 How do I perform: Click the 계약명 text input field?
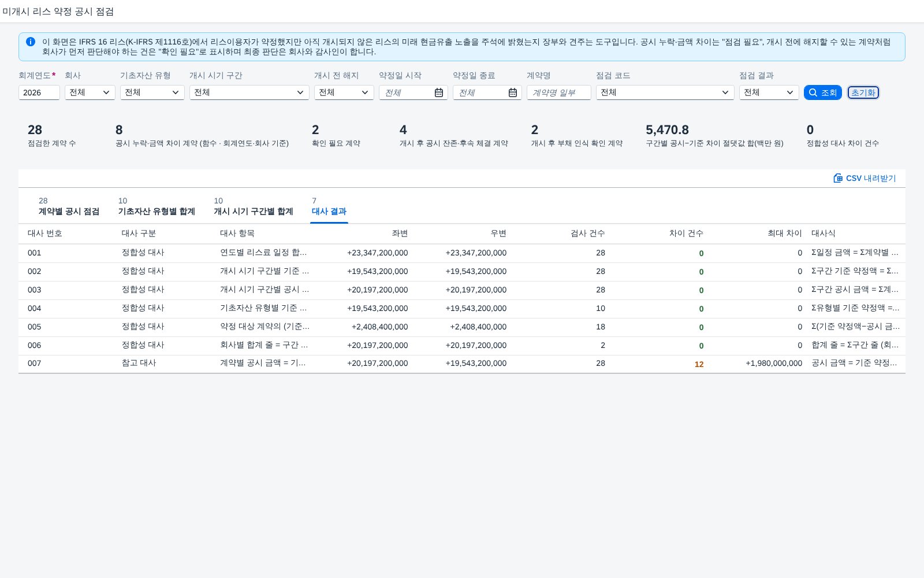pos(559,92)
